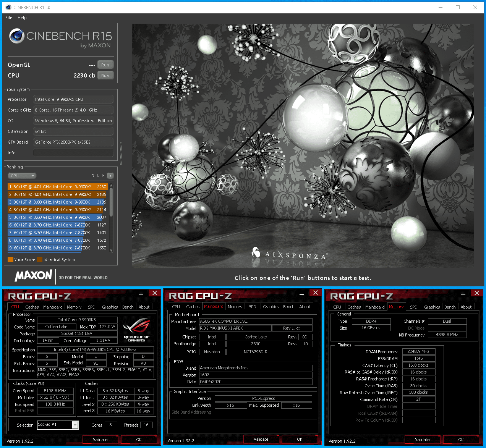Click Validate in the middle CPU-Z window
The width and height of the screenshot is (486, 448).
pos(261,439)
